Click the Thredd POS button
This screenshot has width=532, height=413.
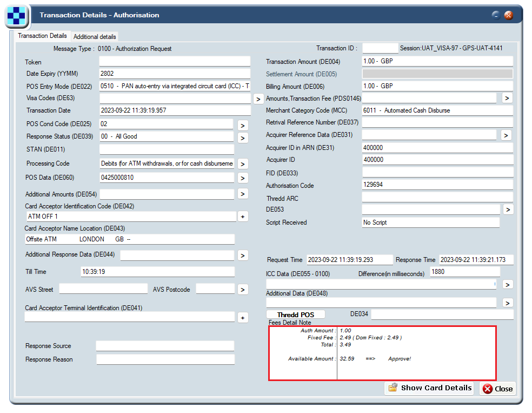[296, 314]
